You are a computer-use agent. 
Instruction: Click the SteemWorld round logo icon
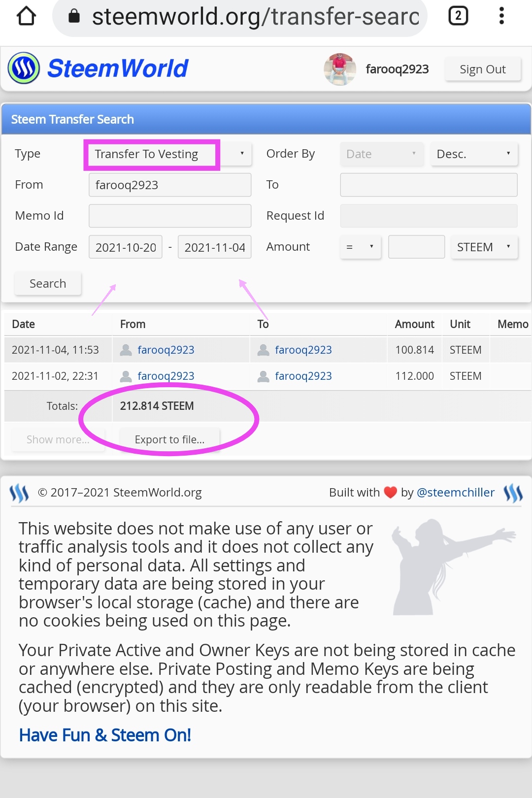pos(24,68)
